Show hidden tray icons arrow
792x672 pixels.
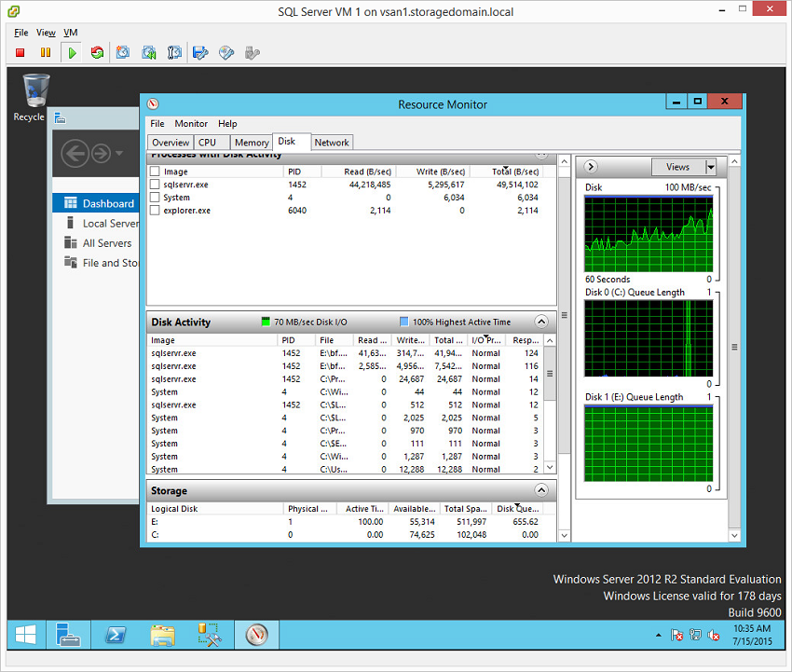coord(658,635)
